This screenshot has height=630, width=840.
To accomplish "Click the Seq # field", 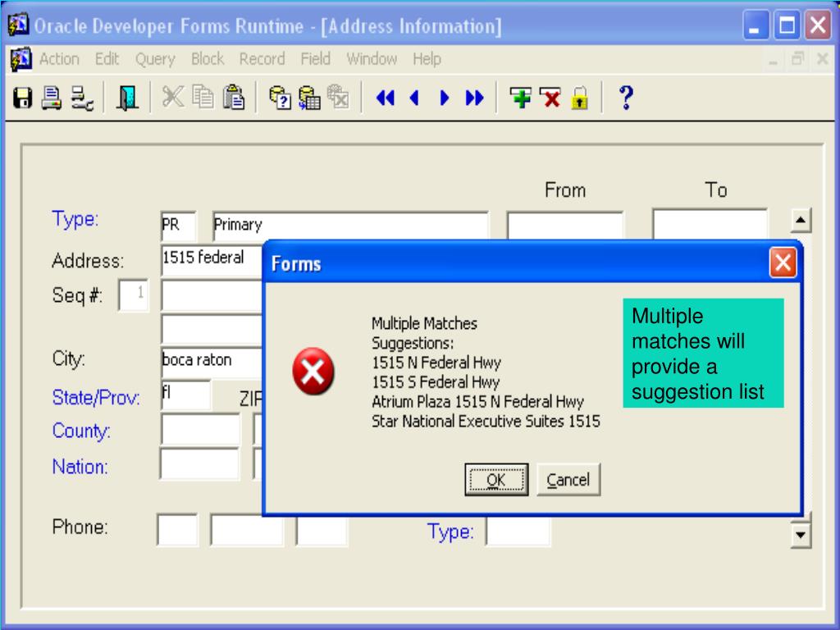I will tap(134, 294).
